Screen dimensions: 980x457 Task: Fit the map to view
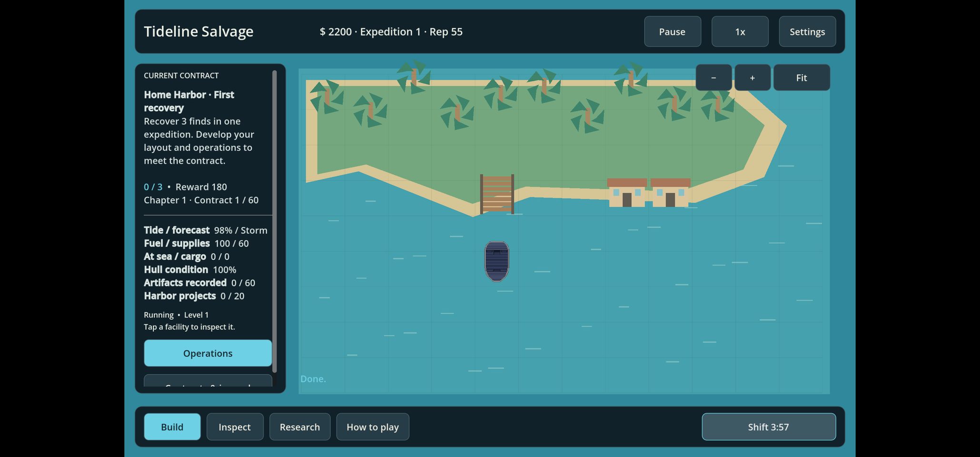pos(802,78)
